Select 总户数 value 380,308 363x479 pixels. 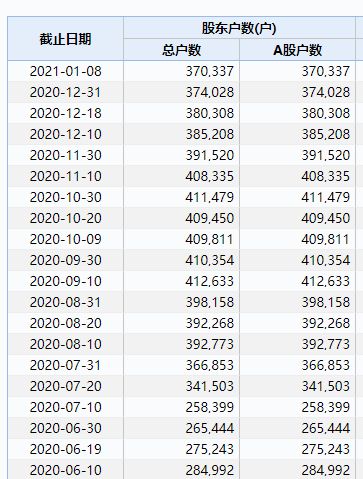pyautogui.click(x=210, y=113)
